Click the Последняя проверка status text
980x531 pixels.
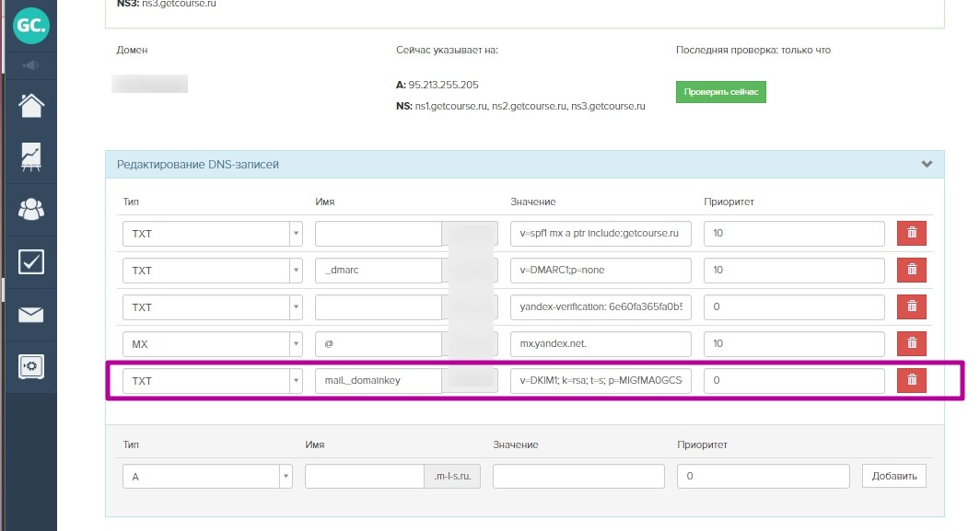pos(753,50)
